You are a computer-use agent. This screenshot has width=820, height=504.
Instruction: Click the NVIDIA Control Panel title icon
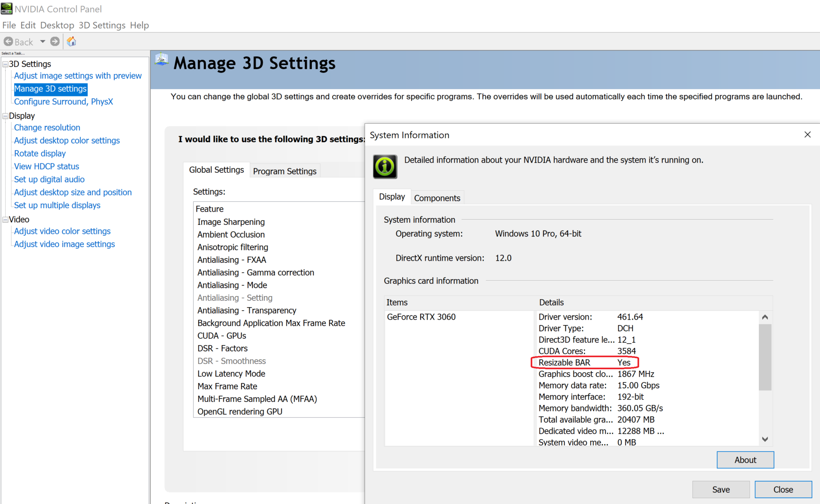tap(6, 9)
